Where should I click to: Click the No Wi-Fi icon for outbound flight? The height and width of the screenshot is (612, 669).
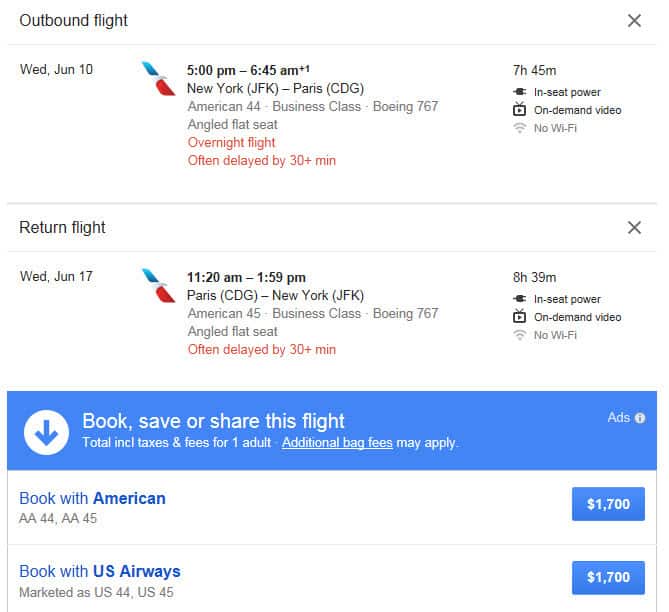519,128
